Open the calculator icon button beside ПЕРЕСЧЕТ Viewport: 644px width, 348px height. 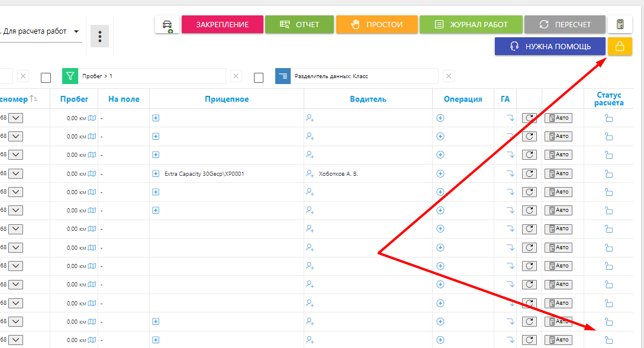tap(620, 25)
